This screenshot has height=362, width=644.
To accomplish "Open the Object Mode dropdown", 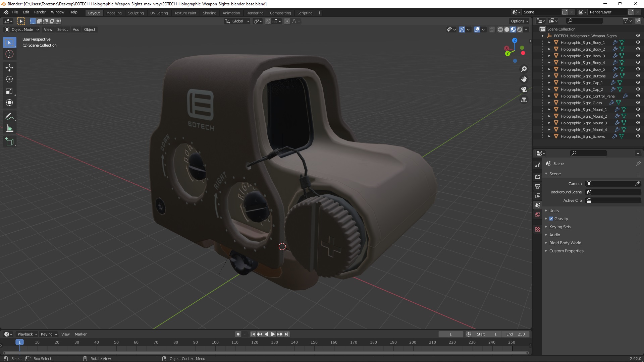I will 22,29.
